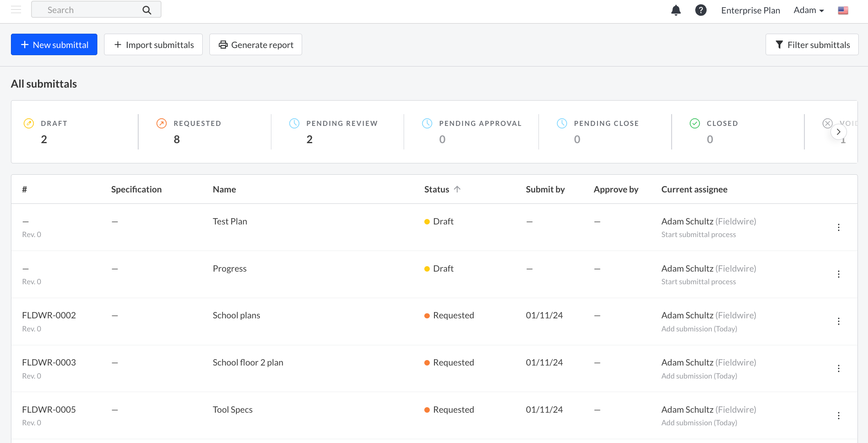The width and height of the screenshot is (868, 443).
Task: Click Enterprise Plan link
Action: [x=750, y=10]
